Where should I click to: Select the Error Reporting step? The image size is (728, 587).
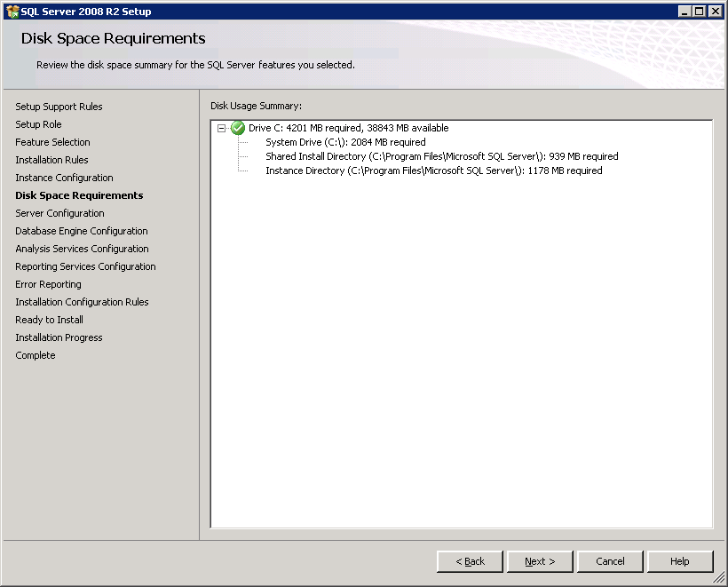48,284
